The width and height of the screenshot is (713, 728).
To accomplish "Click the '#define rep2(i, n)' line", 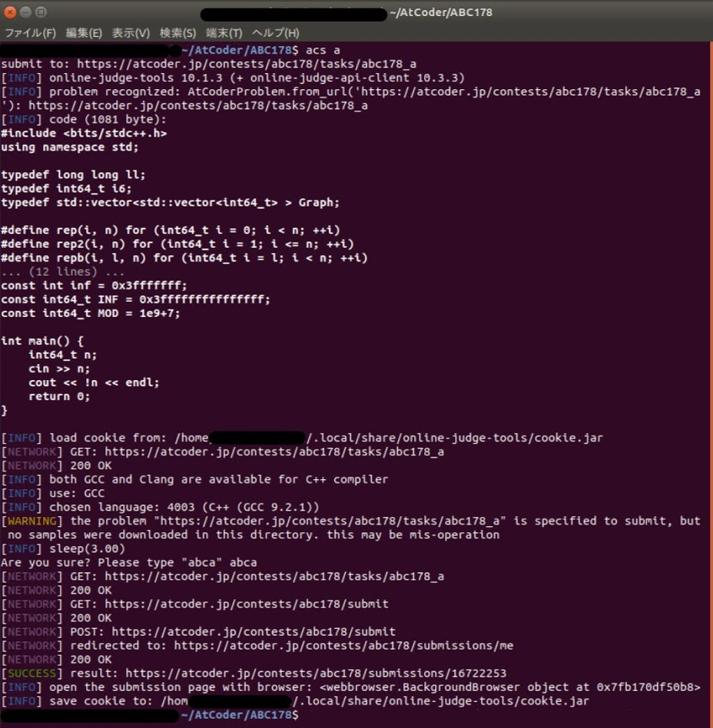I will pyautogui.click(x=177, y=243).
